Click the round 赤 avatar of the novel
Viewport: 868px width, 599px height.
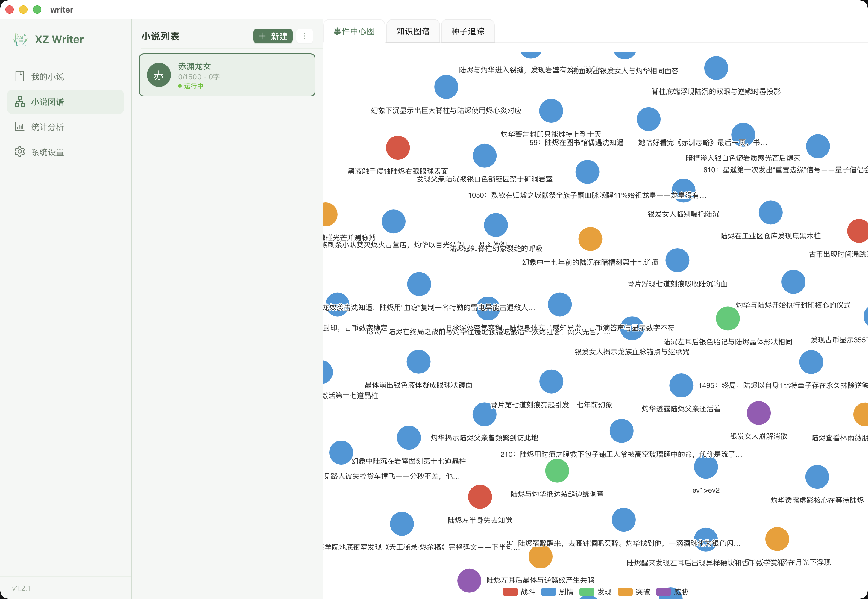pos(159,75)
